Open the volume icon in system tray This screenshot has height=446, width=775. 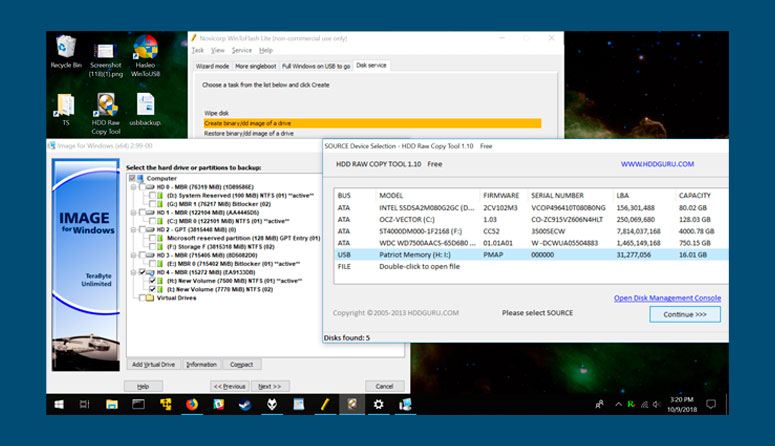(x=656, y=404)
